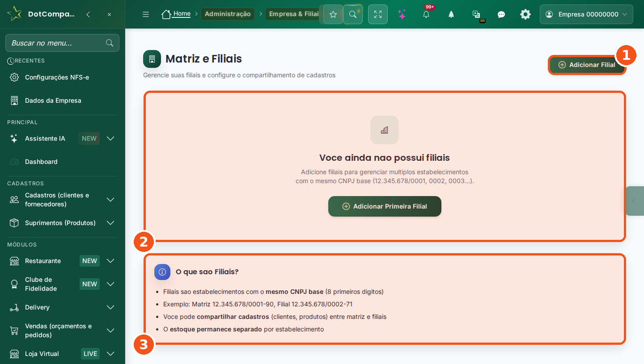The height and width of the screenshot is (364, 644).
Task: Click the Adicionar Filial button
Action: point(587,65)
